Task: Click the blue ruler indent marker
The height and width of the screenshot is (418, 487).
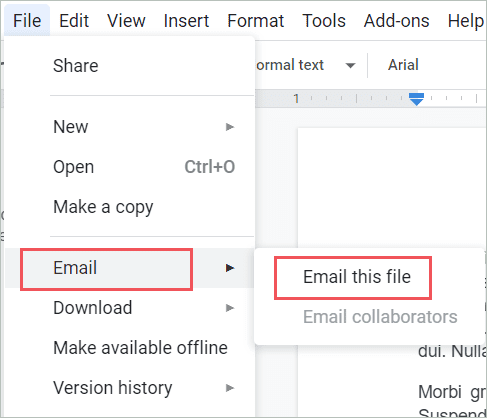Action: coord(416,99)
